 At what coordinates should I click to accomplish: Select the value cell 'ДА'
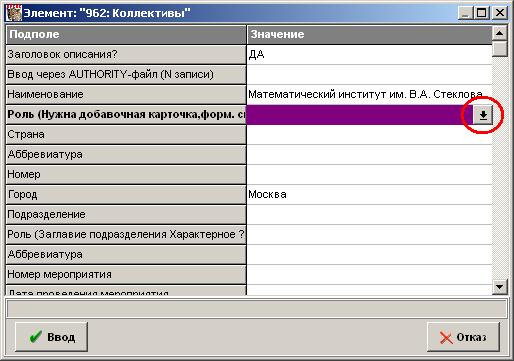click(x=369, y=54)
